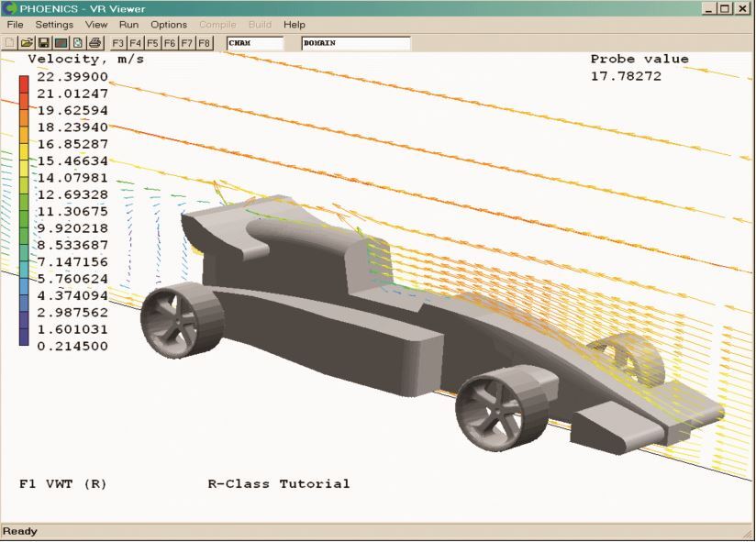This screenshot has width=756, height=542.
Task: Click the legend value 18.23940
Action: click(x=72, y=127)
